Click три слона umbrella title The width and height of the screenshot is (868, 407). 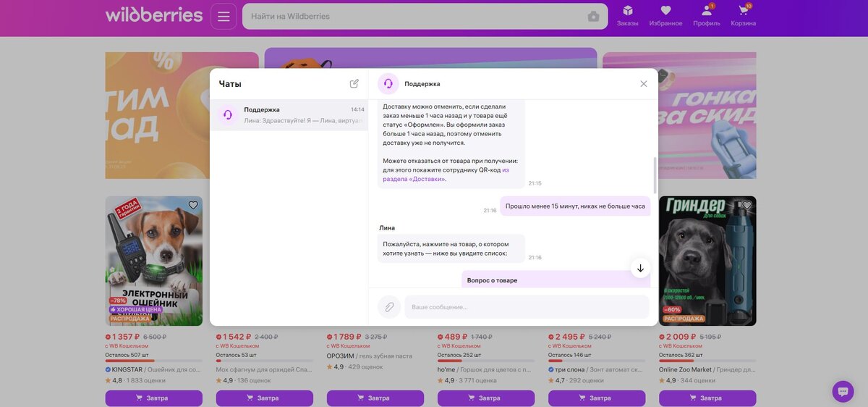pyautogui.click(x=597, y=369)
